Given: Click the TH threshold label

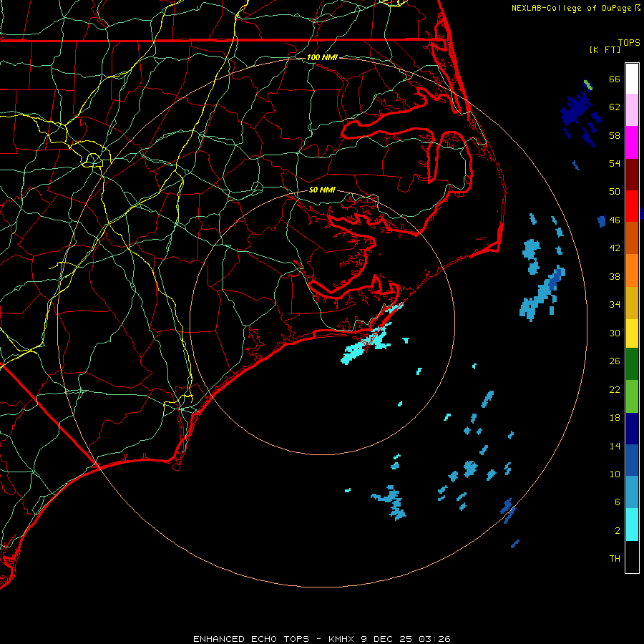Looking at the screenshot, I should point(615,559).
